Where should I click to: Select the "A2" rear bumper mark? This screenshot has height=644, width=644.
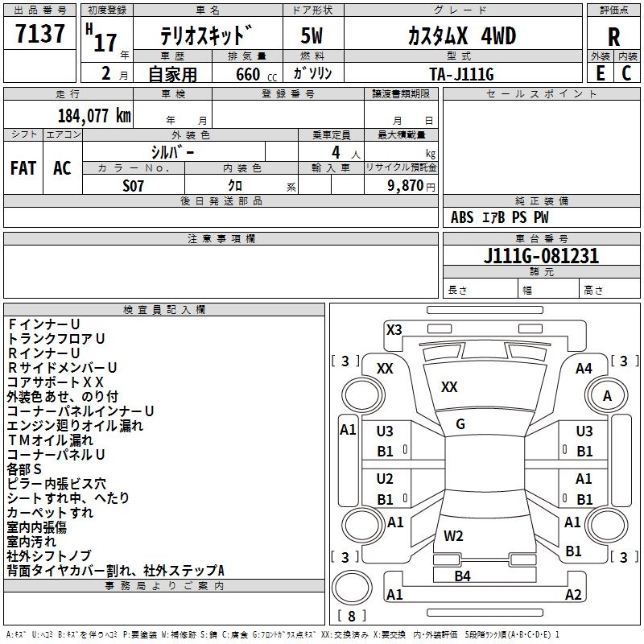573,594
